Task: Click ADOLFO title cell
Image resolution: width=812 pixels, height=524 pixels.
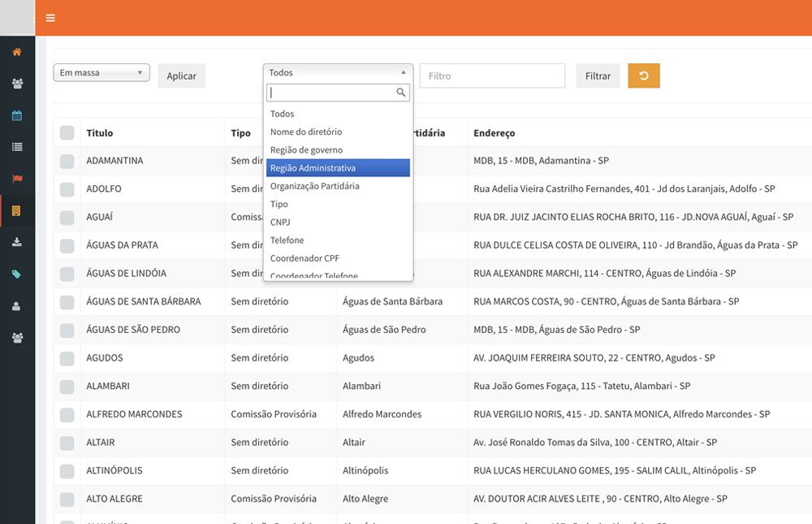Action: tap(104, 188)
